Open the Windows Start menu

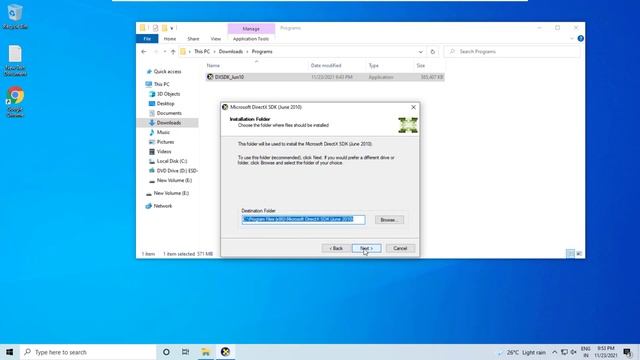[x=9, y=352]
